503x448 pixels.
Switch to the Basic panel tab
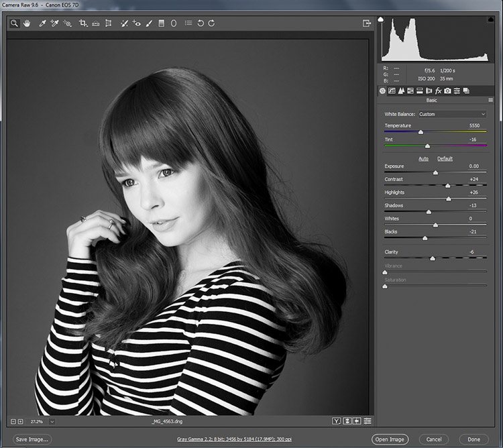click(x=382, y=91)
